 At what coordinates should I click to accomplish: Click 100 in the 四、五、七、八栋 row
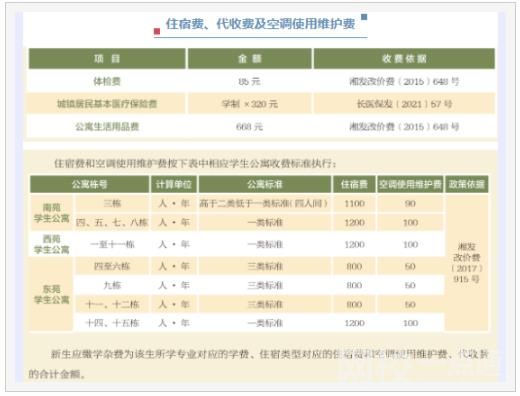[x=410, y=222]
